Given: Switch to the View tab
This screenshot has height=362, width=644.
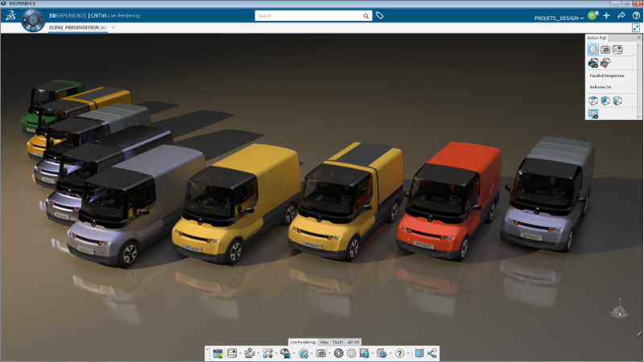Looking at the screenshot, I should point(324,342).
